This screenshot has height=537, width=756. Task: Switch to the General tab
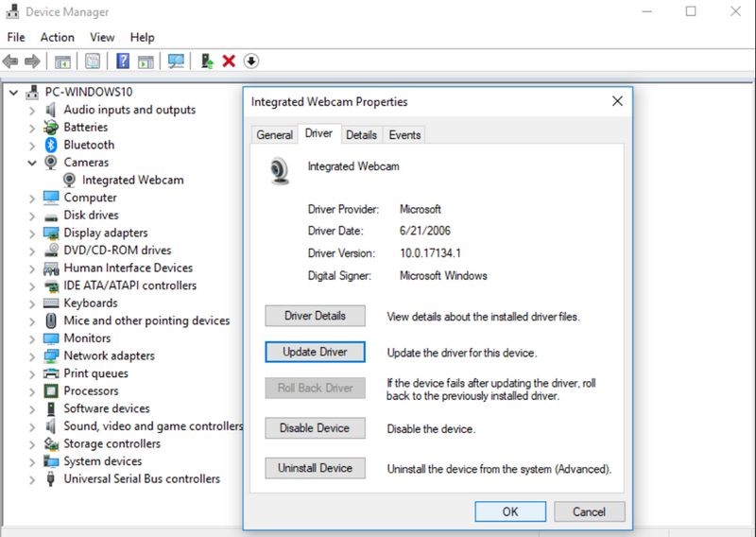click(x=275, y=135)
